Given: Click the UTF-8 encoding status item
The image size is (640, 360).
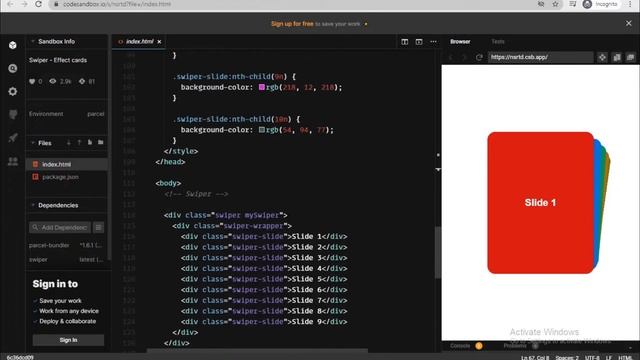Looking at the screenshot, I should (592, 358).
